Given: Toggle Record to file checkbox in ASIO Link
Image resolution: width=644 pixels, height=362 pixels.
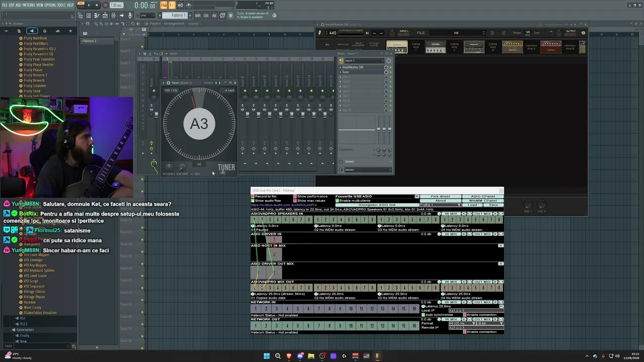Looking at the screenshot, I should [253, 196].
